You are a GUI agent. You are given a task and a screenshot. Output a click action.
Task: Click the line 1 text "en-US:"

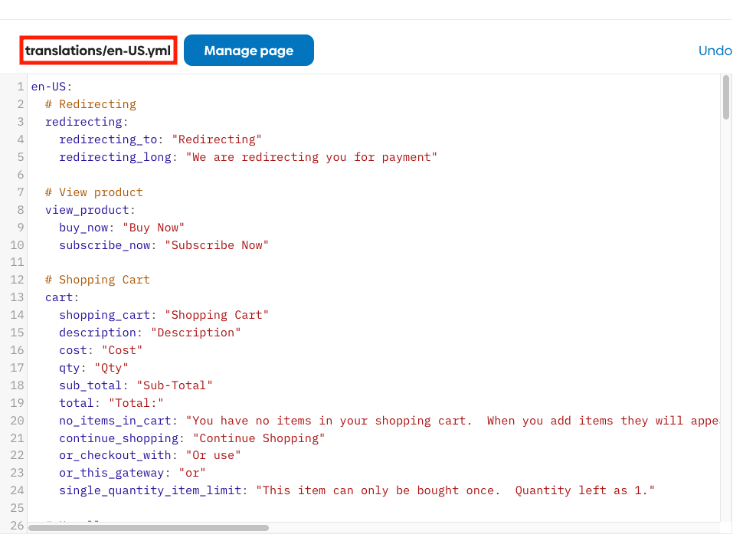(51, 87)
